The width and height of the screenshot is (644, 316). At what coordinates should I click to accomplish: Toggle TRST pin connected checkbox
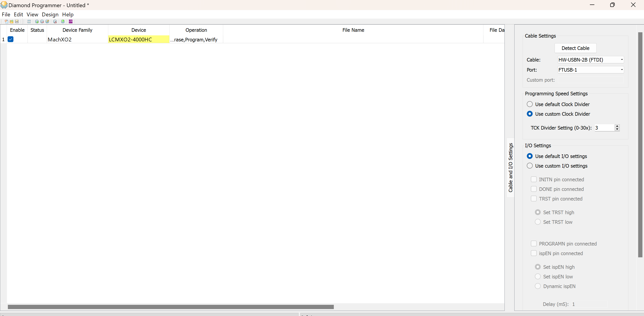pos(534,199)
